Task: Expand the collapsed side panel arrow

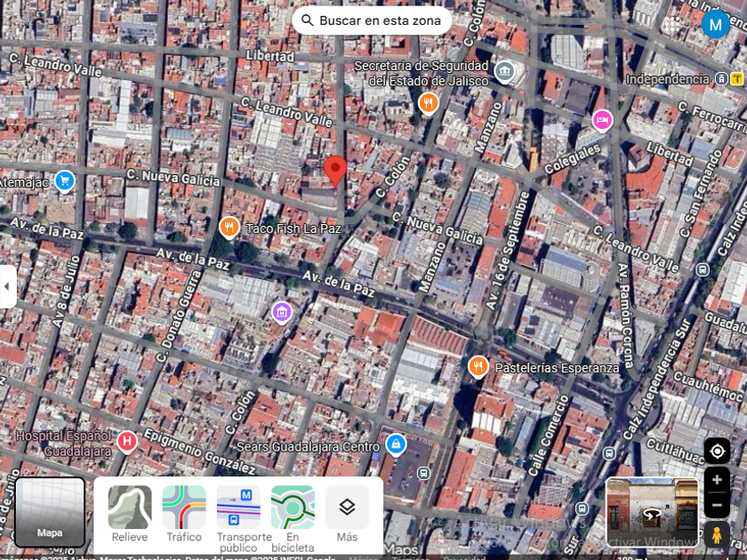Action: (7, 286)
